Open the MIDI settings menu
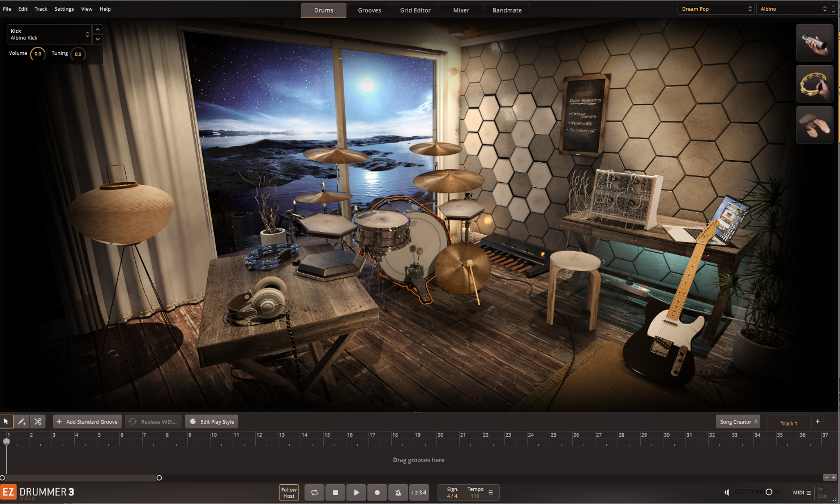Image resolution: width=840 pixels, height=504 pixels. tap(802, 493)
